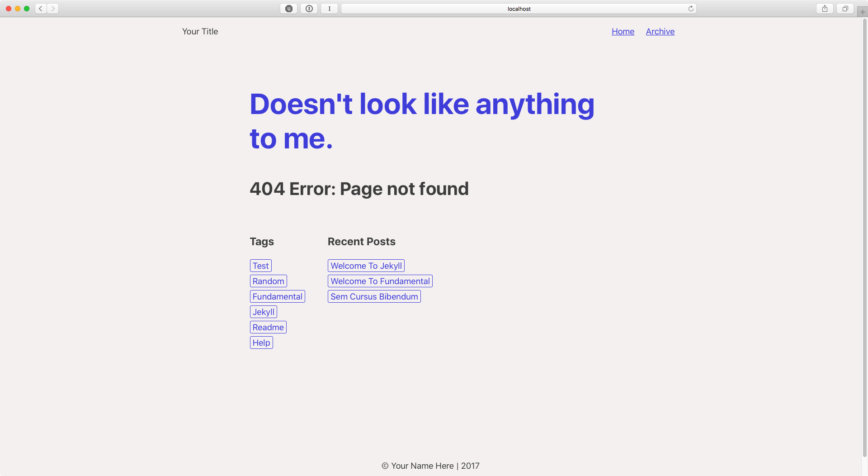Viewport: 868px width, 476px height.
Task: Open the Home navigation link
Action: pos(623,32)
